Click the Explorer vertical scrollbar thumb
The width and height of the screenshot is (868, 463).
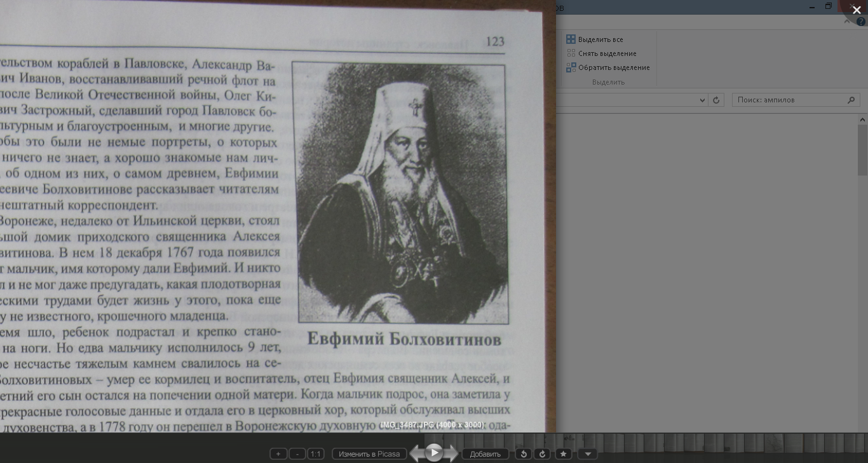(x=863, y=150)
